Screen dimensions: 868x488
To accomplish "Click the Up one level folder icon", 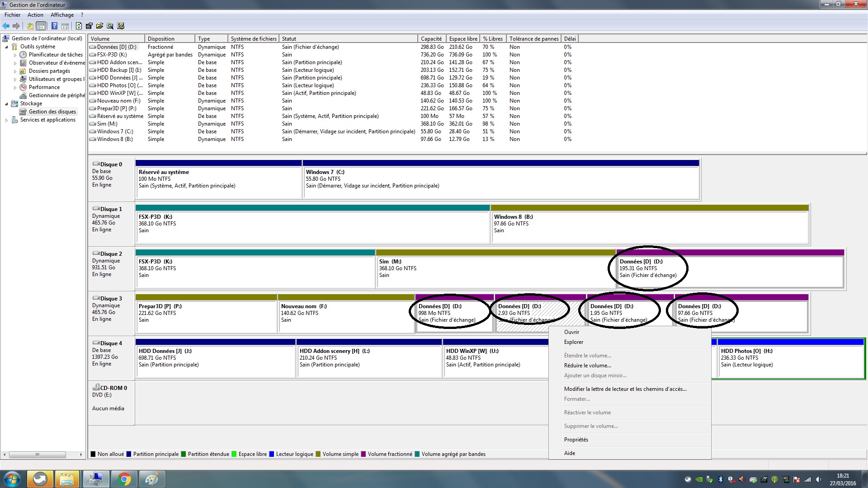I will click(30, 26).
